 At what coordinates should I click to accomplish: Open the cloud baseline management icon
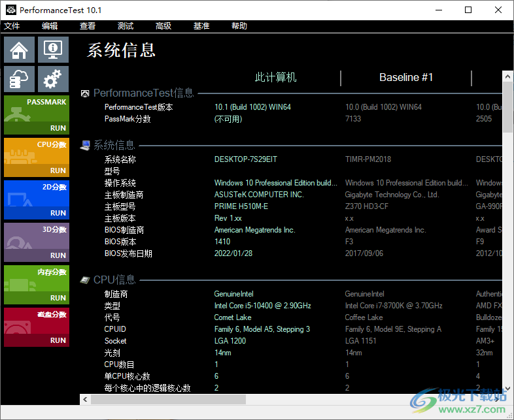(x=19, y=79)
